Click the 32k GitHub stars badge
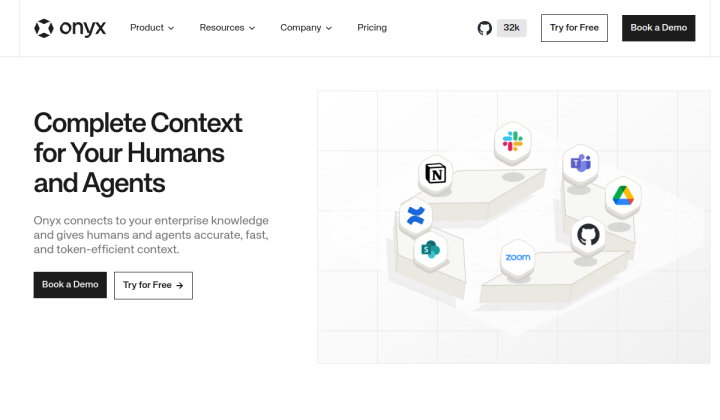 tap(512, 28)
